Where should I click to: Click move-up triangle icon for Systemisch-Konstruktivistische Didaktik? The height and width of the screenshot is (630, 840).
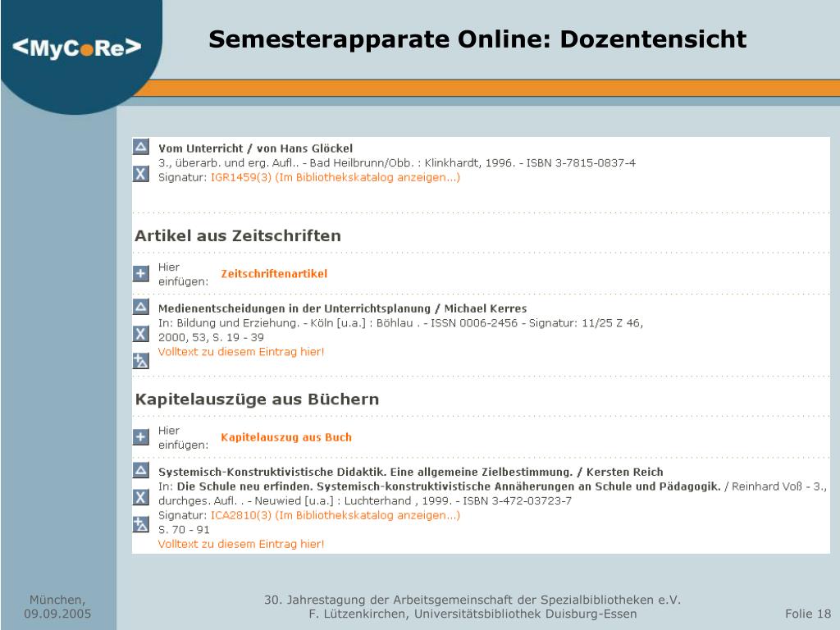141,470
